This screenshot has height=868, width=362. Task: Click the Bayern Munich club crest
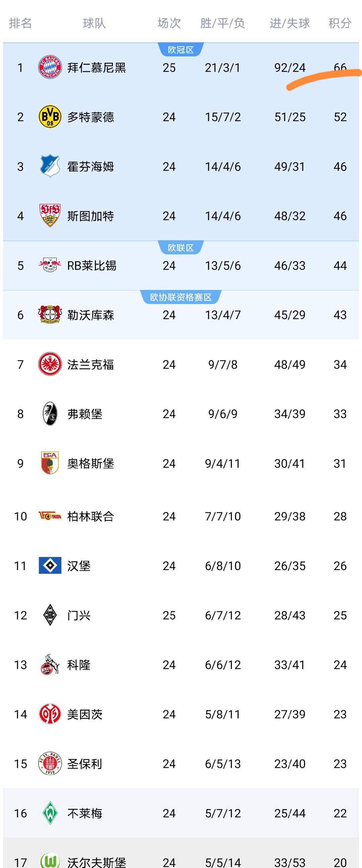pos(50,67)
